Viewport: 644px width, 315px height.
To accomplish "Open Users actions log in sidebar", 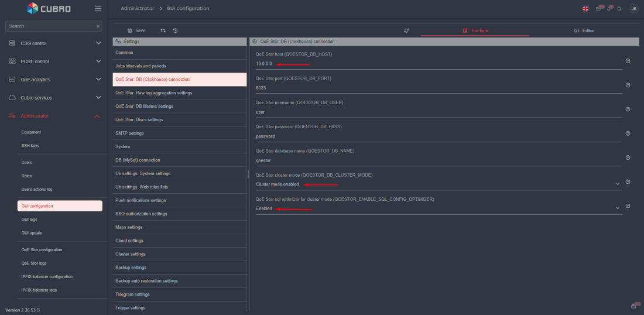I will tap(37, 189).
